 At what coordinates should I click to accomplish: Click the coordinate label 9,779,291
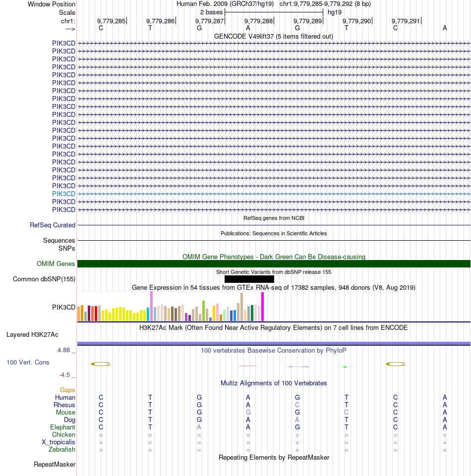406,21
